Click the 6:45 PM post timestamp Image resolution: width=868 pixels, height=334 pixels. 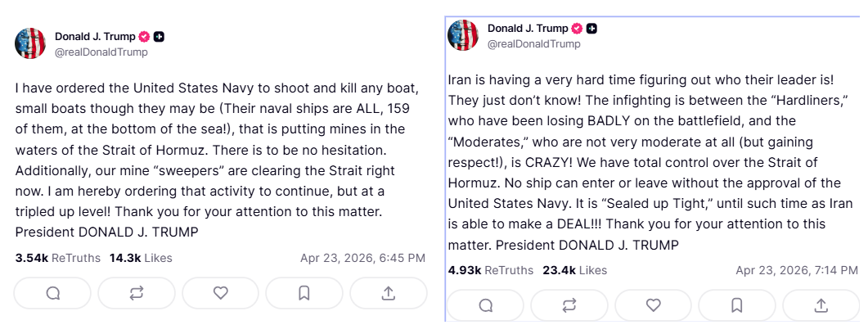362,258
